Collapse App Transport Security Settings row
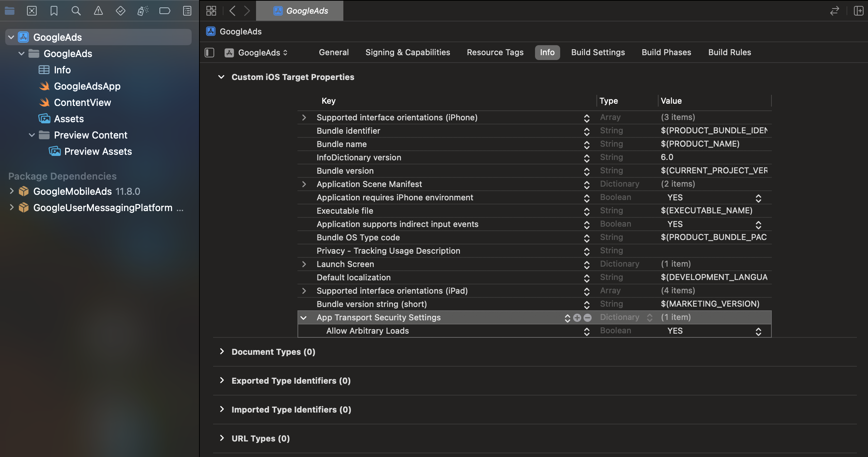868x457 pixels. point(304,318)
